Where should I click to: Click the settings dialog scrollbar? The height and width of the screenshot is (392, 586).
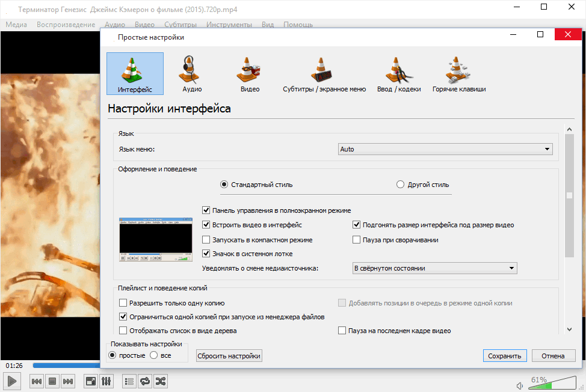pos(569,195)
